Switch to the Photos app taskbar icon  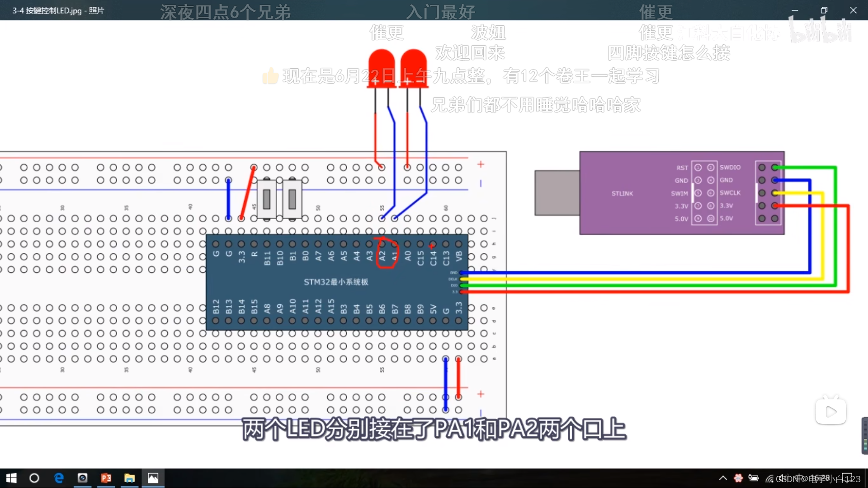[x=153, y=478]
